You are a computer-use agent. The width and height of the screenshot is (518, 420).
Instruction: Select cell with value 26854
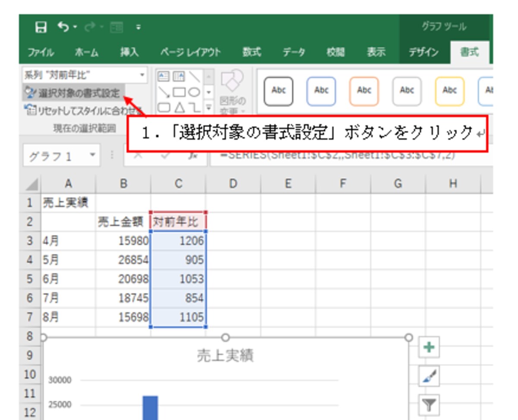(123, 260)
